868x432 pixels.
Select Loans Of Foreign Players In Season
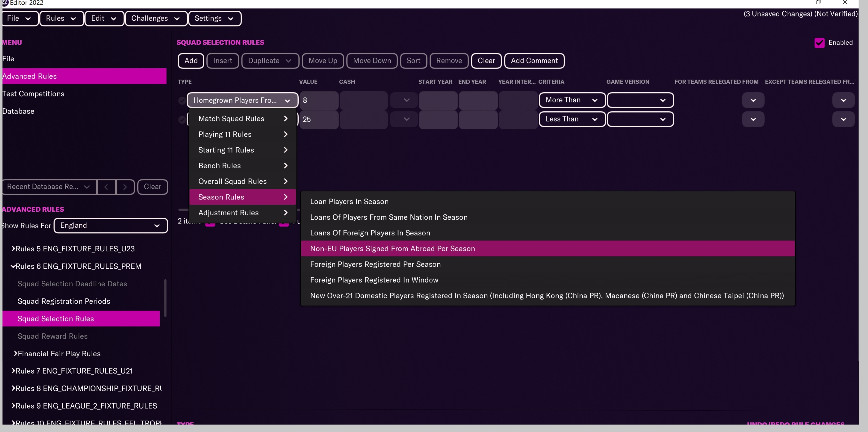tap(548, 233)
